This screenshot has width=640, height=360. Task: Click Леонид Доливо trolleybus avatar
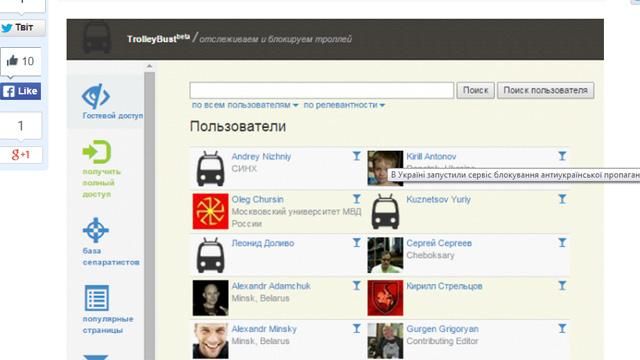210,255
